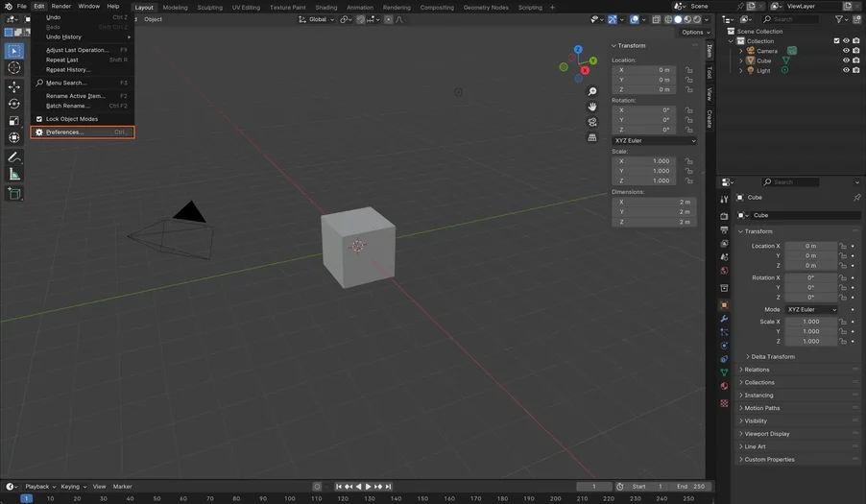Hide the Light with its eye icon

(846, 70)
